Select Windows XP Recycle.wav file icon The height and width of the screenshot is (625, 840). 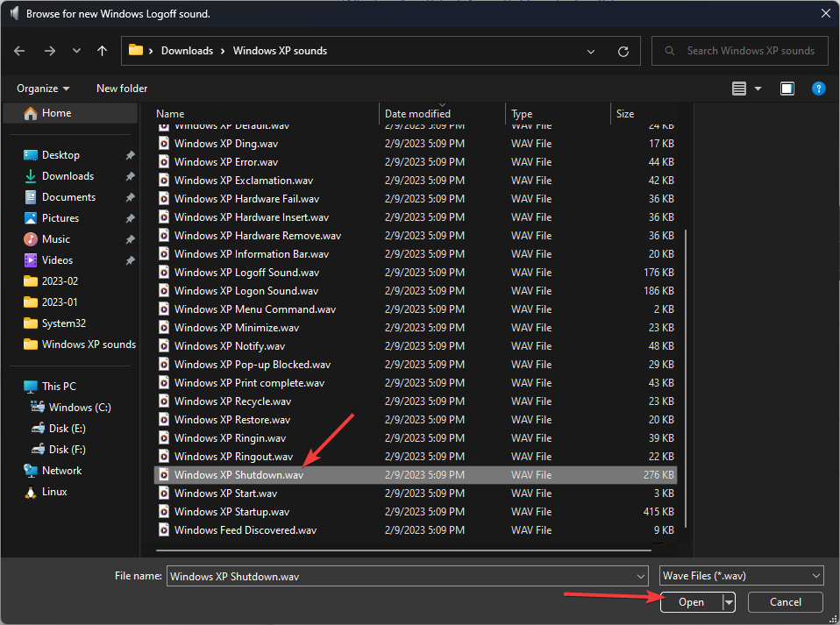164,401
